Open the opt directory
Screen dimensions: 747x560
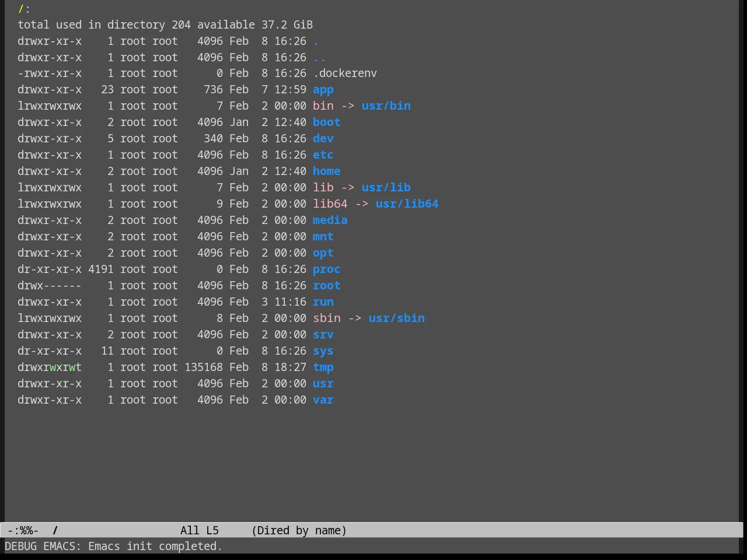pyautogui.click(x=323, y=253)
